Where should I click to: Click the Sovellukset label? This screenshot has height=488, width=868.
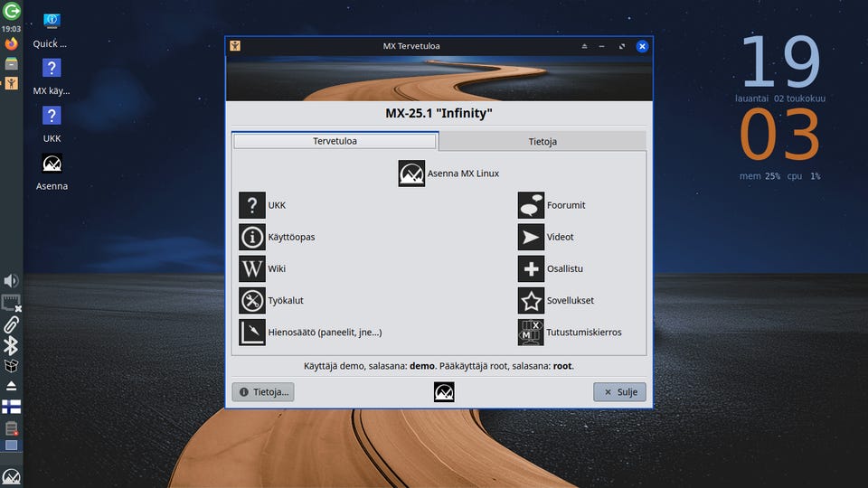pos(571,300)
